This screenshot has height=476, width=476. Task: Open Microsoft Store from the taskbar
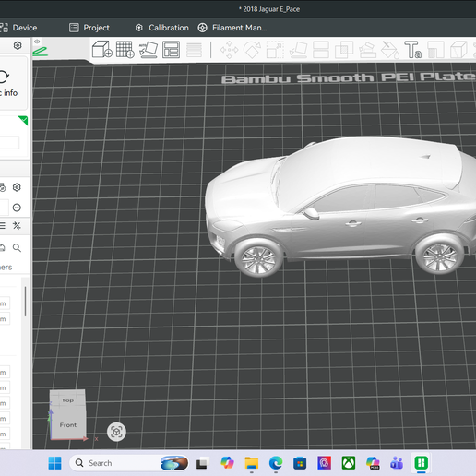[x=300, y=463]
